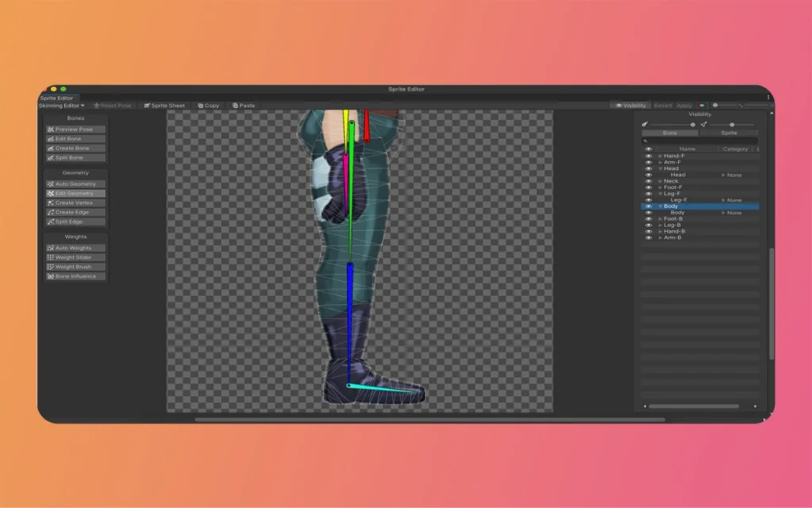Expand the Foot-B tree item
This screenshot has width=812, height=508.
point(661,217)
